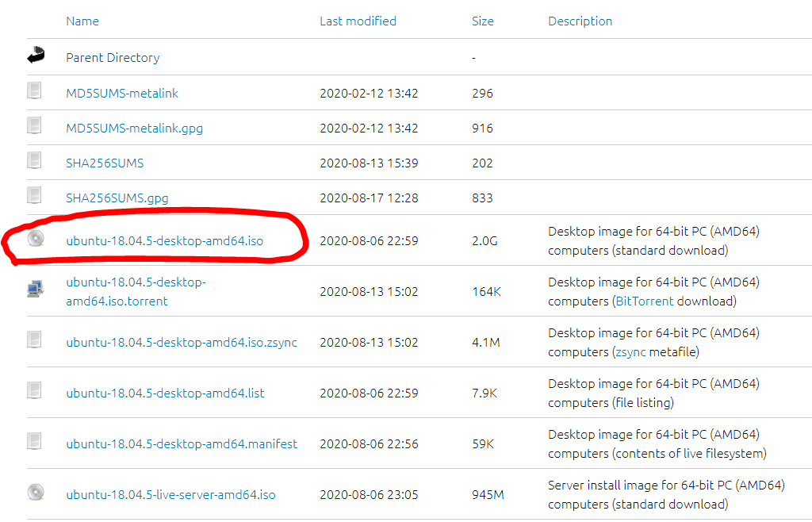Click the disc icon beside live-server-amd64.iso
812x522 pixels.
(x=36, y=492)
